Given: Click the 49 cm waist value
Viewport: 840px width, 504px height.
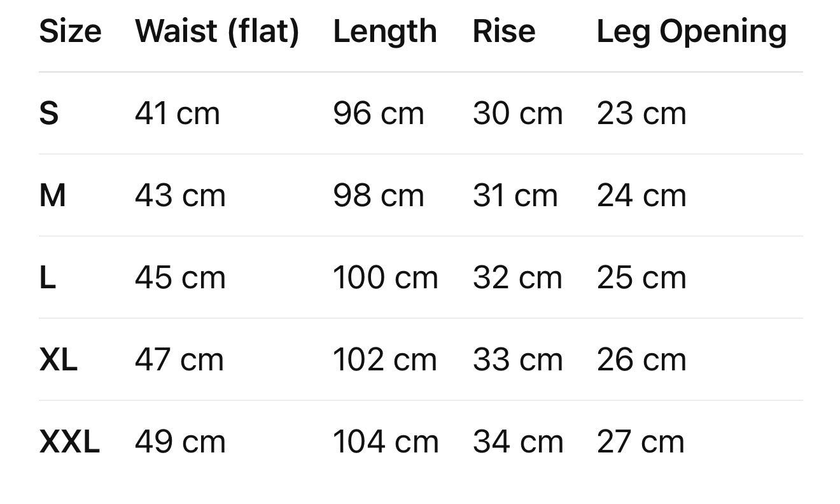Looking at the screenshot, I should click(x=180, y=442).
